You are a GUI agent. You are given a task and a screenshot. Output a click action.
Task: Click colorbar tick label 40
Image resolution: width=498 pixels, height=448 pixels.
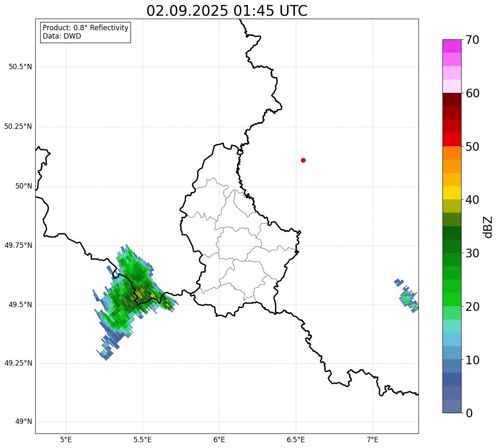(472, 200)
